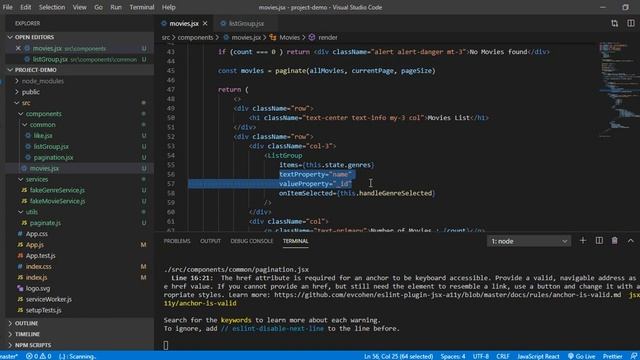Change indentation via Spaces: 4

pos(453,356)
